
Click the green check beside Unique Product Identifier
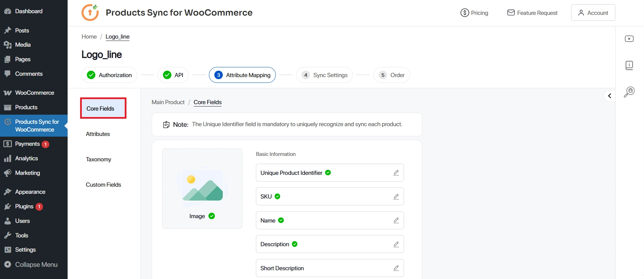point(328,172)
